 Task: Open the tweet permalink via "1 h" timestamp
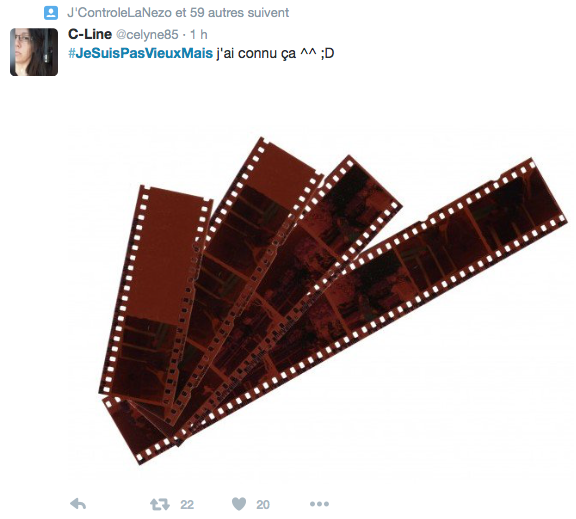click(x=199, y=35)
